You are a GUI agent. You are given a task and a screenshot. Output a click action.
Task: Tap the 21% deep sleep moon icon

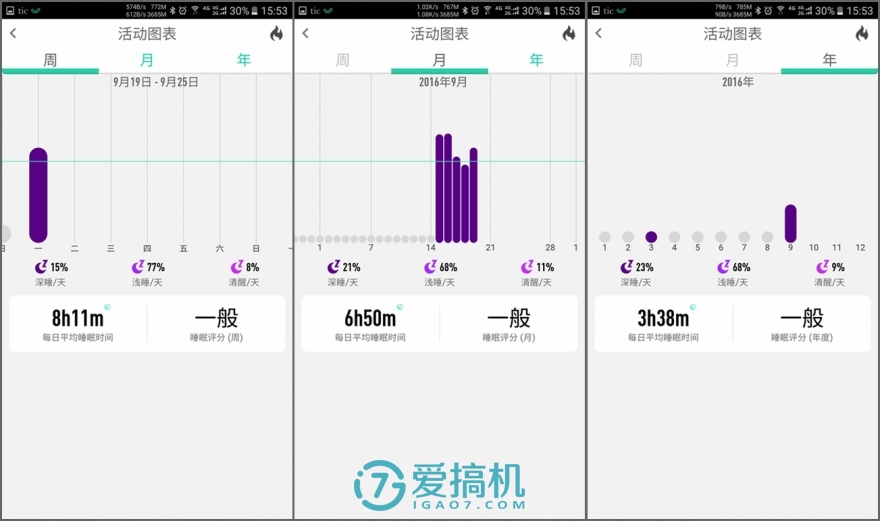[333, 267]
